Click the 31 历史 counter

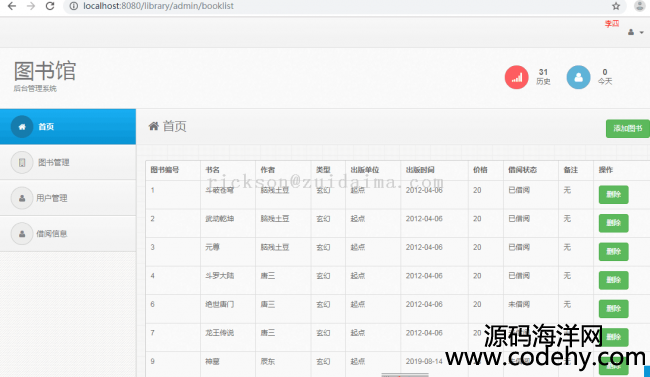(543, 77)
